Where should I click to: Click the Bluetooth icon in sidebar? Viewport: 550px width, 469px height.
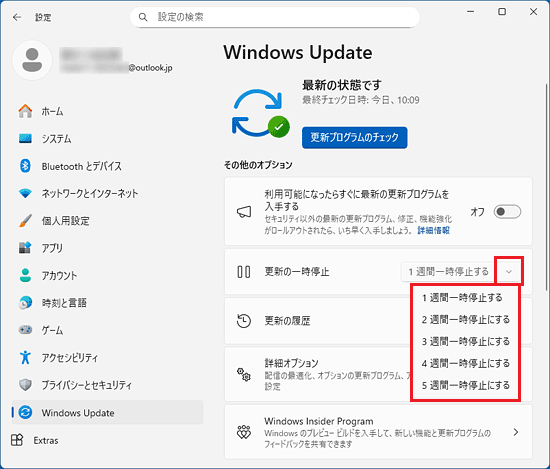tap(25, 166)
